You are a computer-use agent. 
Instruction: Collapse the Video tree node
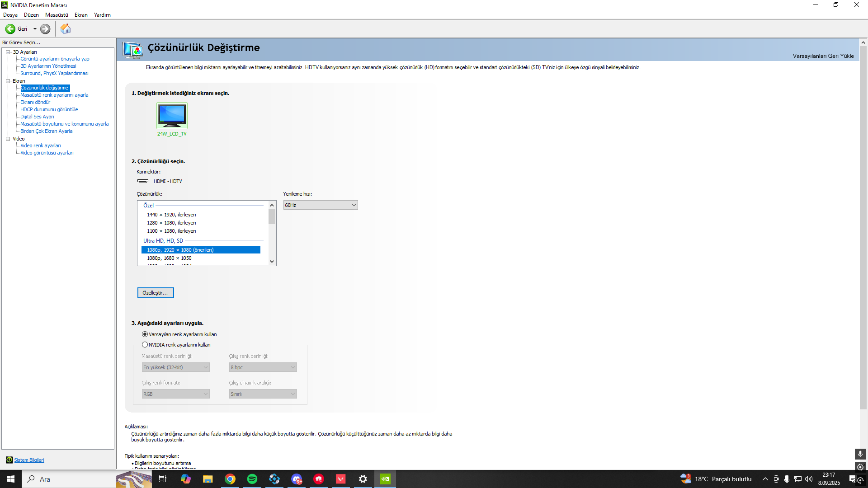pos(8,139)
